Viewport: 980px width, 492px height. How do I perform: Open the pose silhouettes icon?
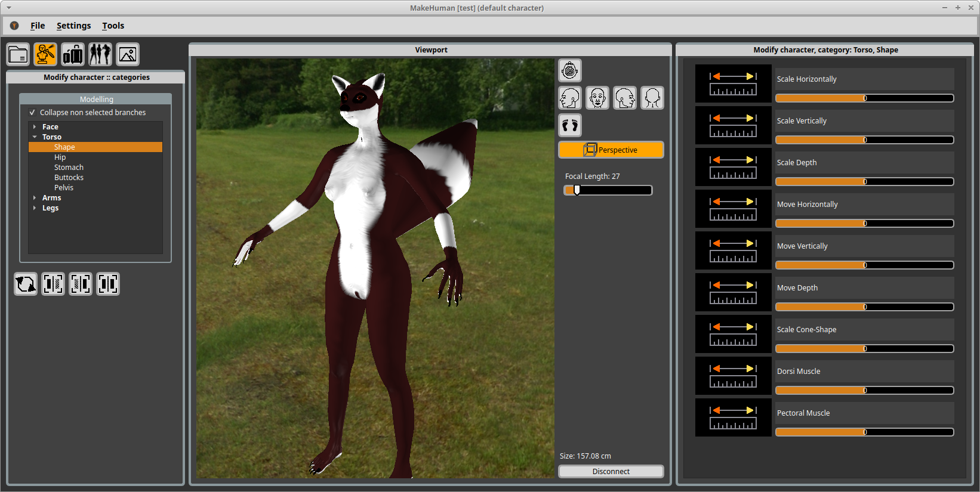point(100,54)
